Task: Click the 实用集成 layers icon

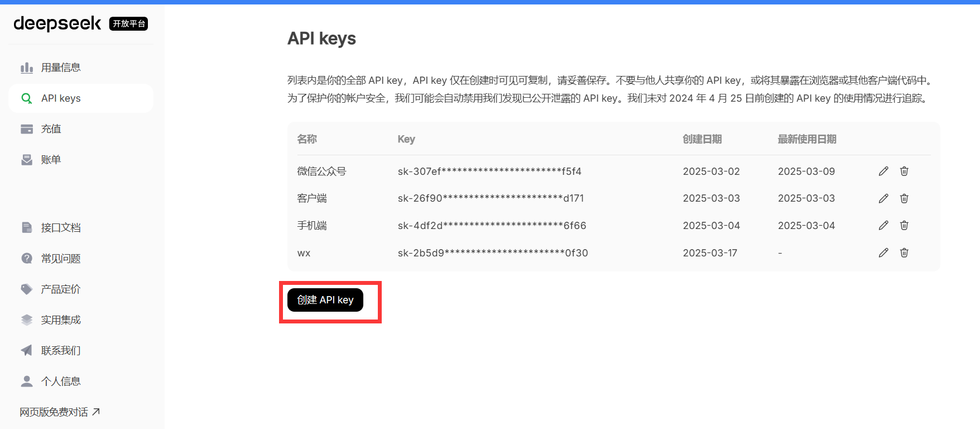Action: point(27,320)
